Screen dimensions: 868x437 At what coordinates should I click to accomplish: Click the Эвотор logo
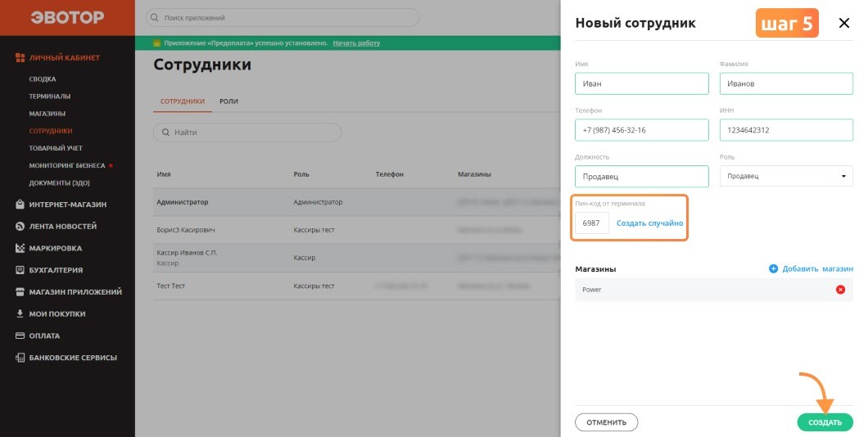coord(67,17)
